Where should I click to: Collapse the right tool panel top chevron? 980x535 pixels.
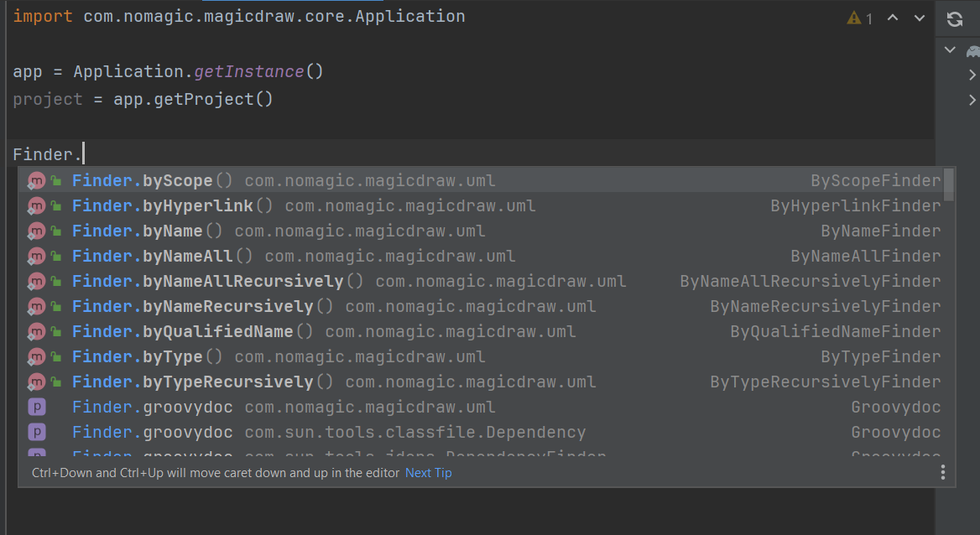click(x=950, y=50)
